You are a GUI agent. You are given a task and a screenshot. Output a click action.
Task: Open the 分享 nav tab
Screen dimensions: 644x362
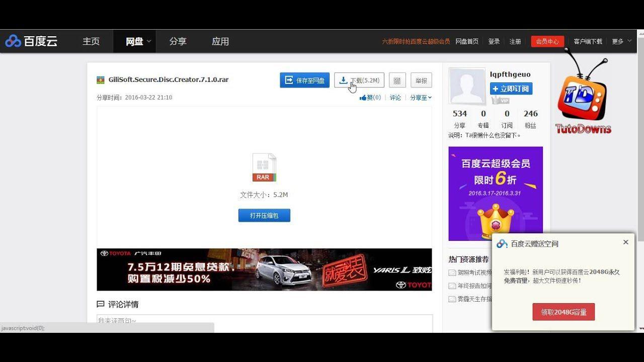point(178,41)
